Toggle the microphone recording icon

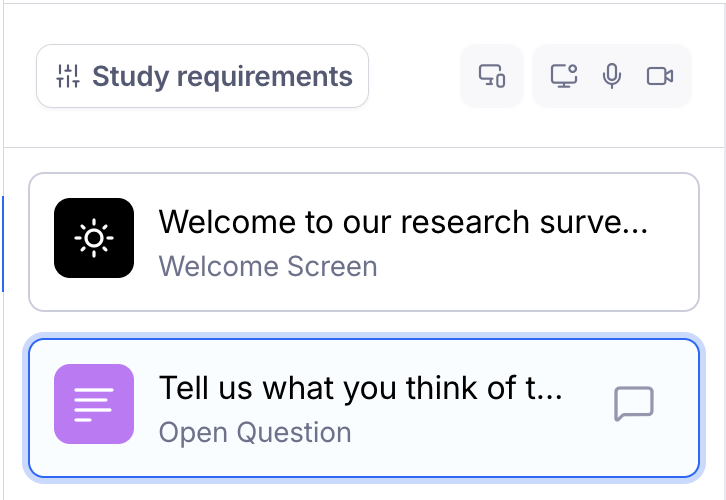612,76
